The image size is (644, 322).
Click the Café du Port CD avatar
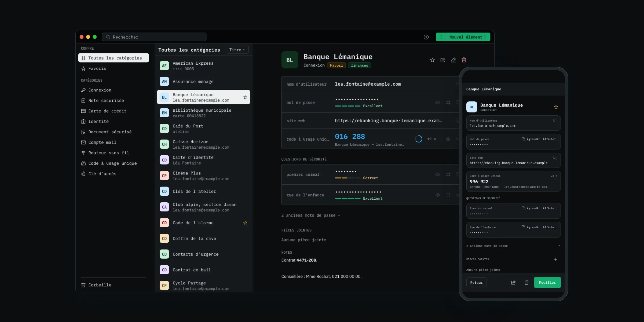164,129
